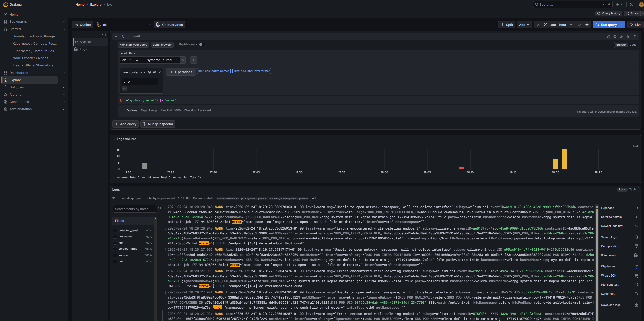Apply the hint: add logfmt parser
The width and height of the screenshot is (644, 321).
point(213,71)
